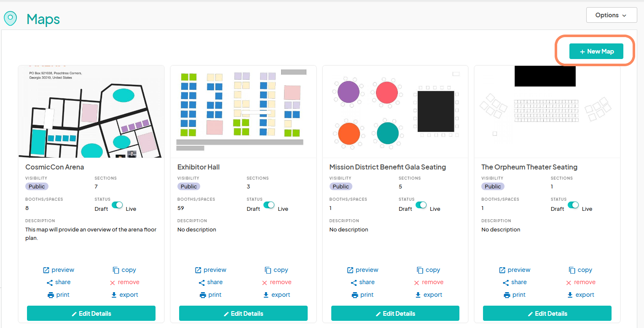Image resolution: width=644 pixels, height=328 pixels.
Task: Click the Maps location pin icon
Action: point(10,19)
